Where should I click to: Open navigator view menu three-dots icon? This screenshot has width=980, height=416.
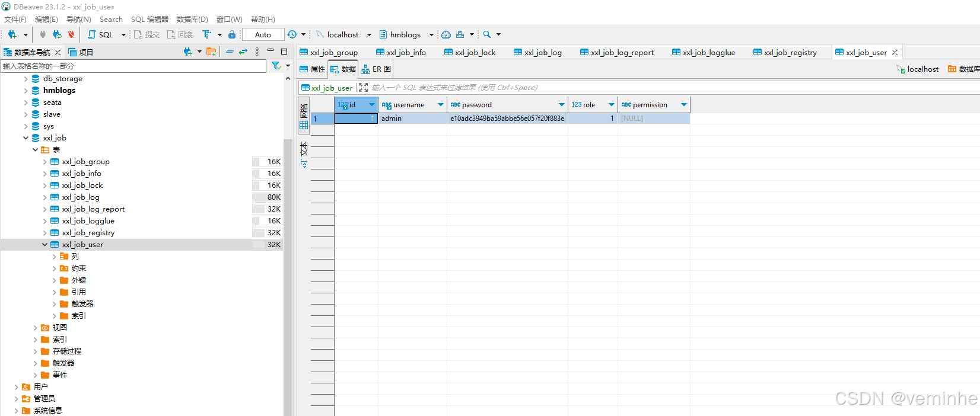pos(257,52)
